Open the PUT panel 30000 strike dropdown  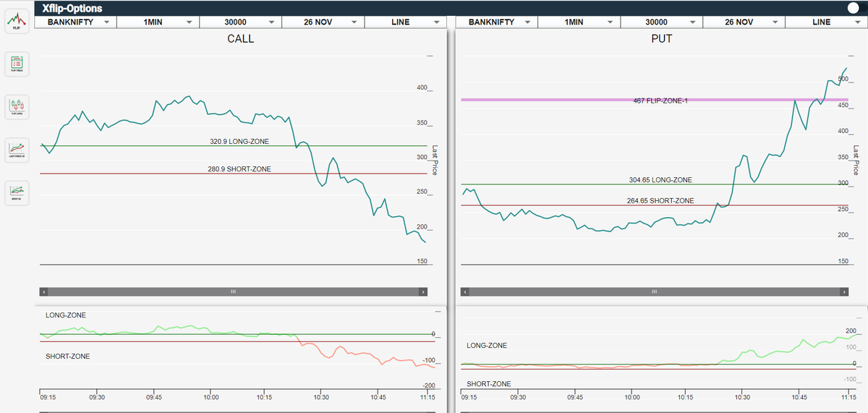pyautogui.click(x=661, y=22)
